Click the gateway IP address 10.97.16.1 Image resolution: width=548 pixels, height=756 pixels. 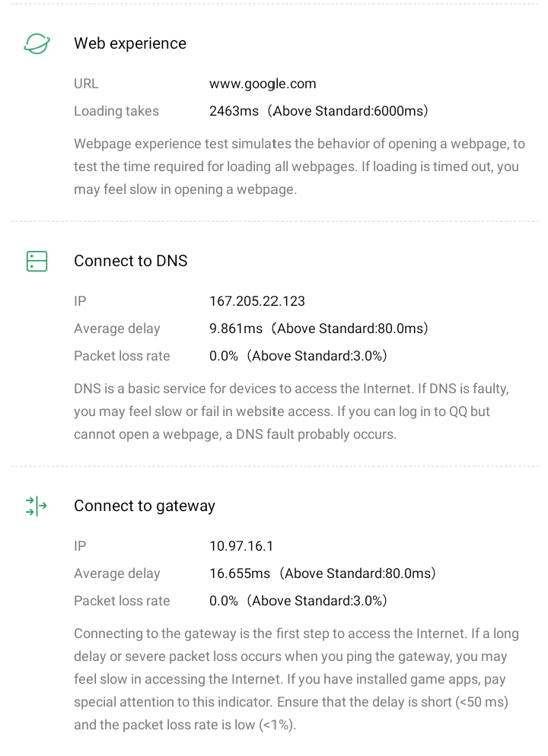coord(241,547)
